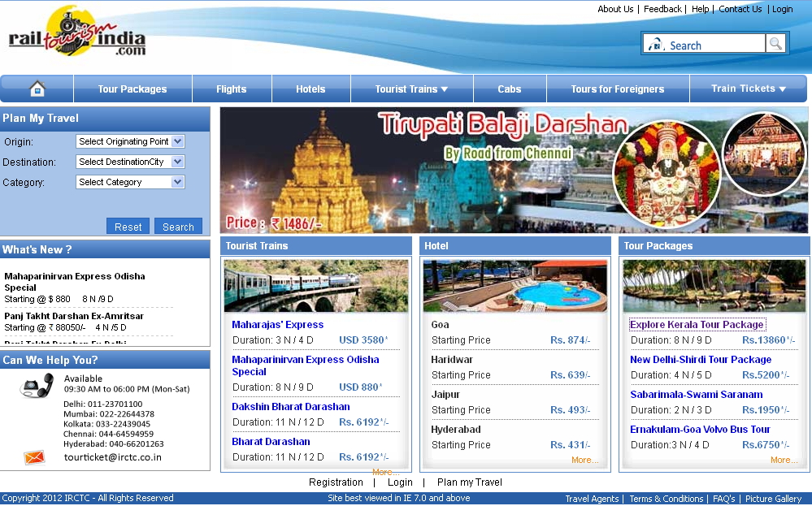Click the Reset button in Plan My Travel
The width and height of the screenshot is (812, 506).
[x=128, y=227]
